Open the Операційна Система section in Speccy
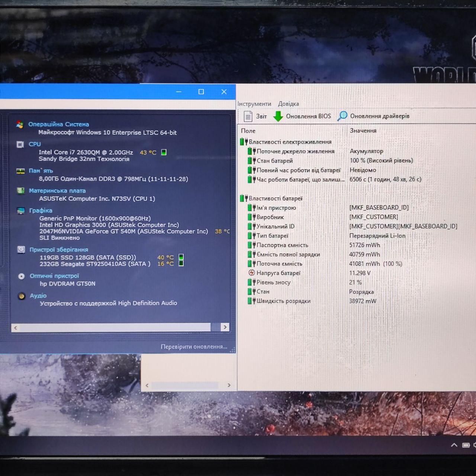 click(59, 124)
